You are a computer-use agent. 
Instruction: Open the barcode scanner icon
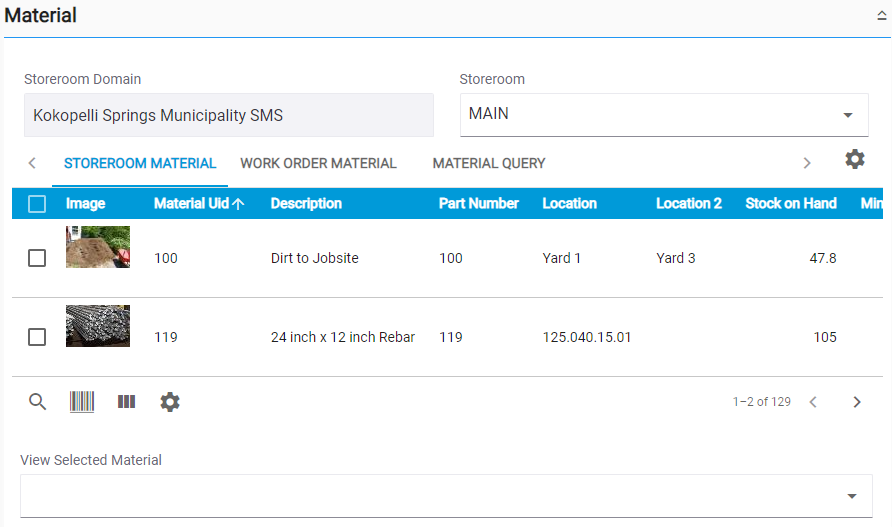[82, 402]
